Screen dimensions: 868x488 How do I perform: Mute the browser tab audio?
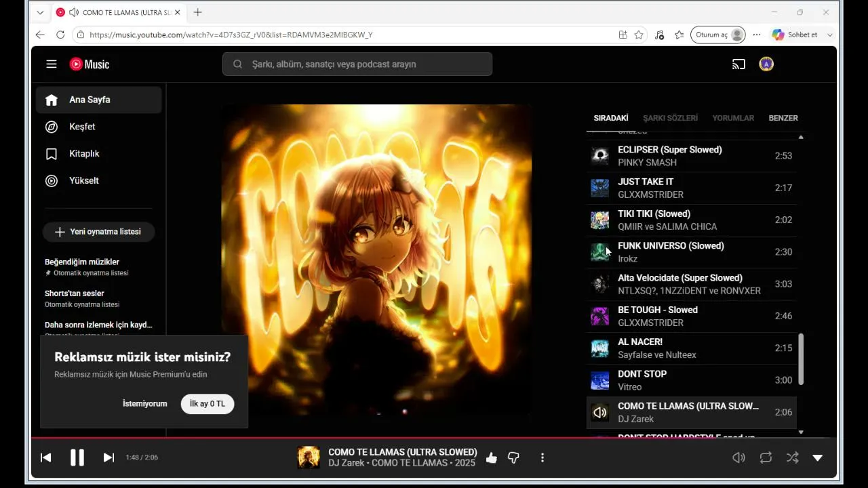(x=73, y=12)
